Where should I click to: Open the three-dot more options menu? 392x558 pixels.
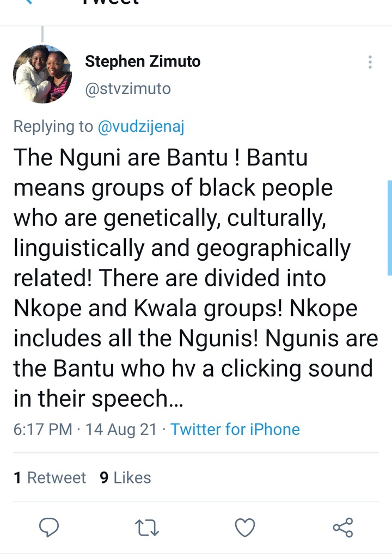point(370,62)
